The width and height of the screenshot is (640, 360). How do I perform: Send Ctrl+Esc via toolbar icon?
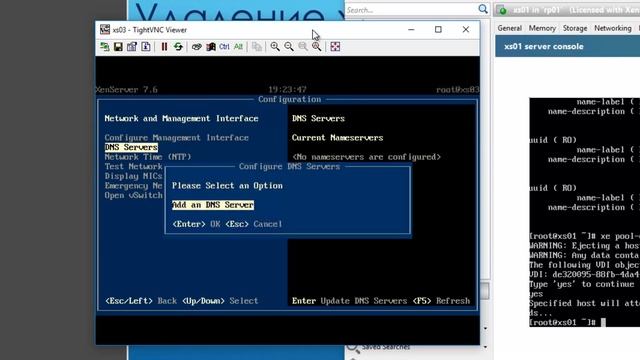point(211,47)
